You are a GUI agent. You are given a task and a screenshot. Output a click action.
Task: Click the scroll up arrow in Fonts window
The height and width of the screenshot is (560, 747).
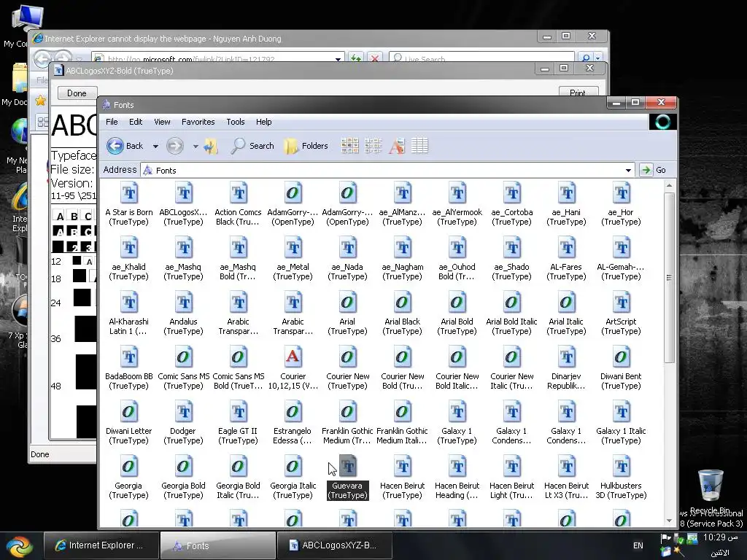tap(669, 185)
